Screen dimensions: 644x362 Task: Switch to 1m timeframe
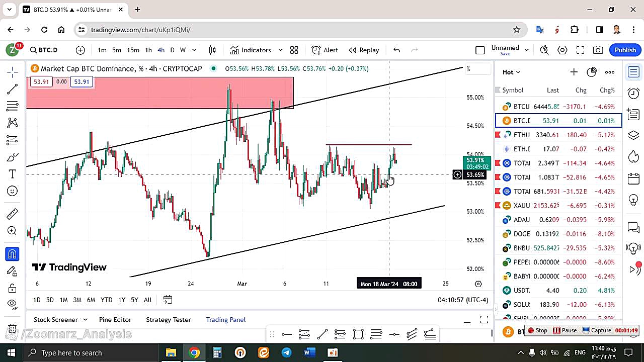102,50
